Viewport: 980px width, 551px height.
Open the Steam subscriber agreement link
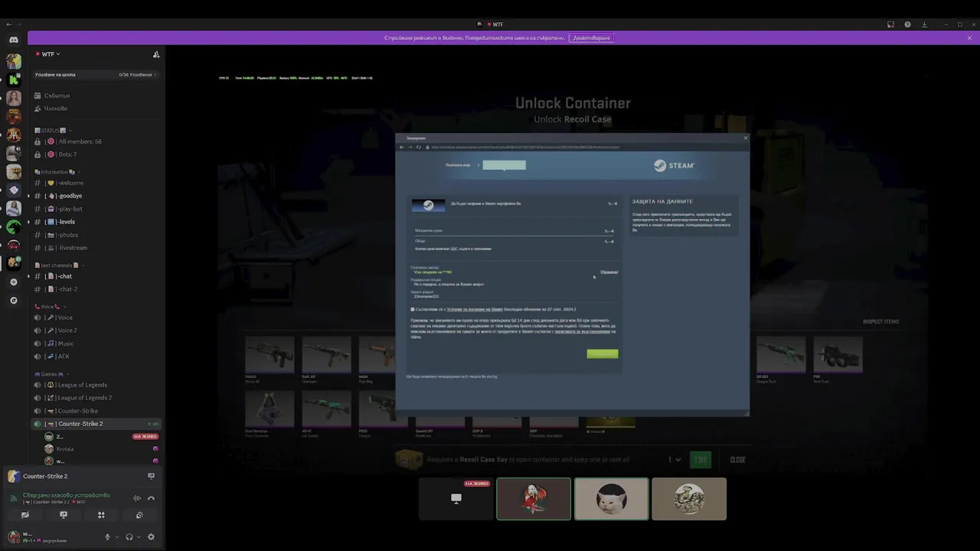pos(475,309)
